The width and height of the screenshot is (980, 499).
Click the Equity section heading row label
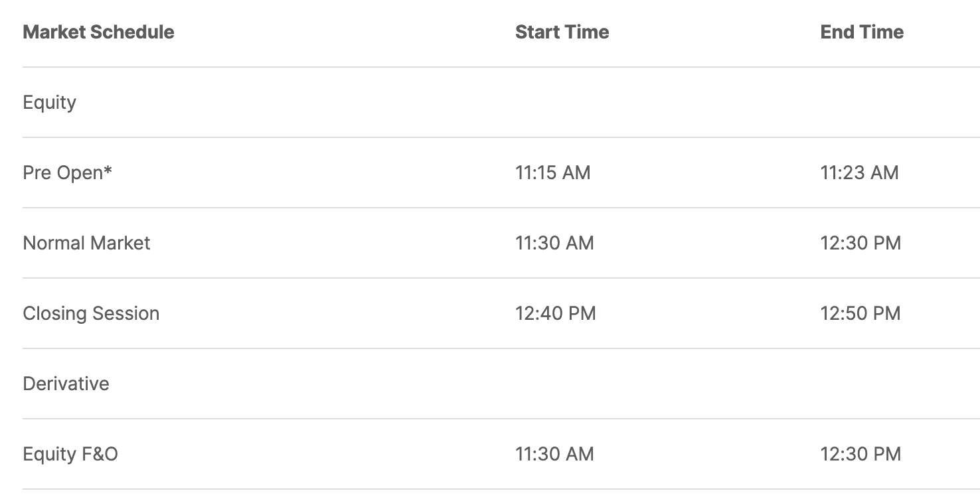pos(49,103)
